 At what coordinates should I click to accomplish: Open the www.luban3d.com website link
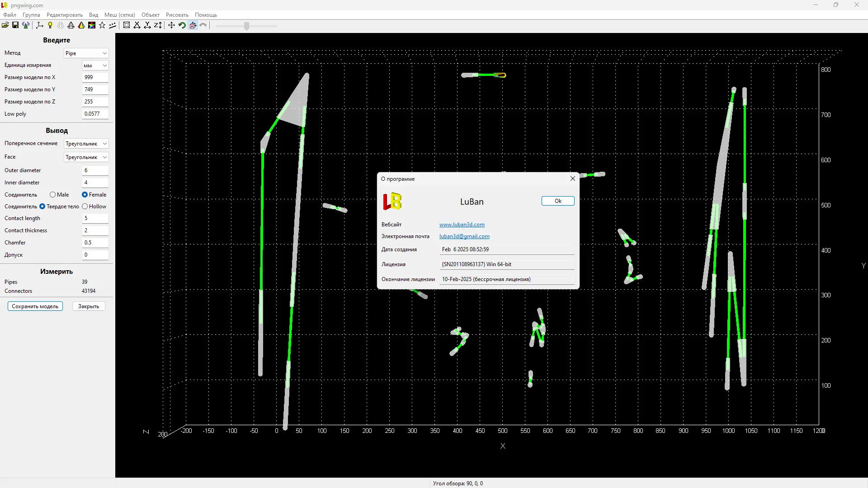(x=462, y=225)
